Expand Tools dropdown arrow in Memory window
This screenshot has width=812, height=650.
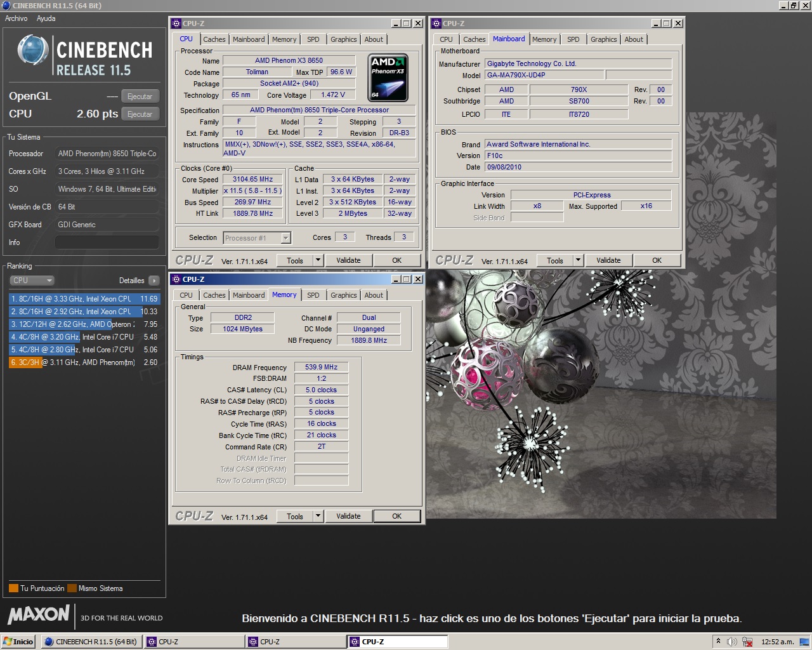click(318, 516)
